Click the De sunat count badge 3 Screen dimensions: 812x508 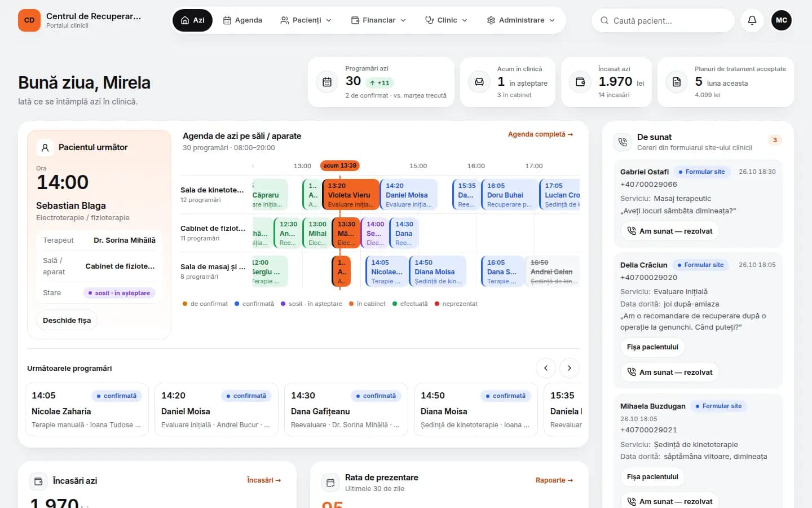775,140
